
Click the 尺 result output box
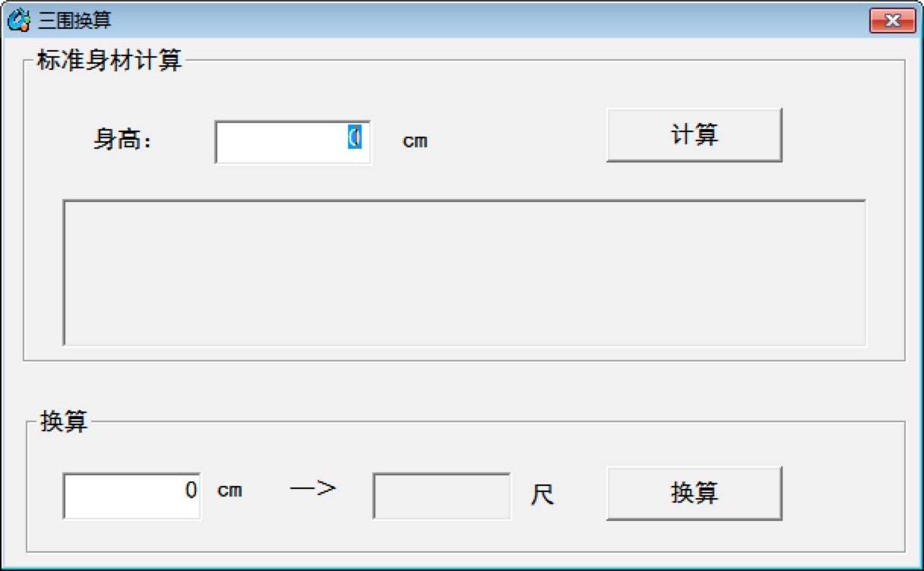click(441, 494)
